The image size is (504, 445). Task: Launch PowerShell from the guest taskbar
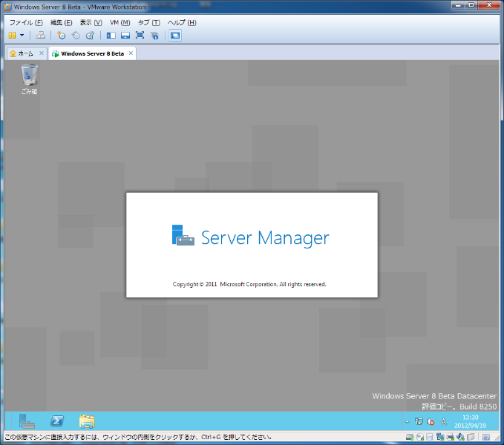(57, 421)
